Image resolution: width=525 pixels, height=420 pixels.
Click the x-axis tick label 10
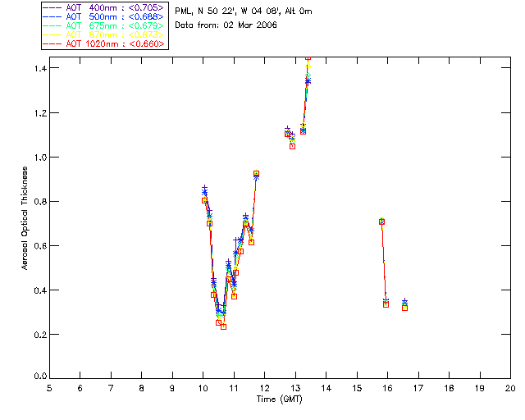[x=203, y=389]
